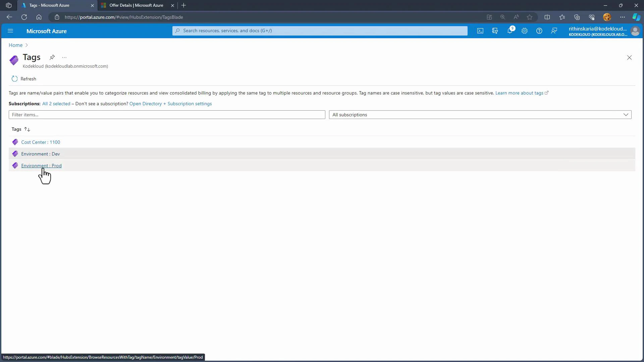View Azure notifications bell

509,31
